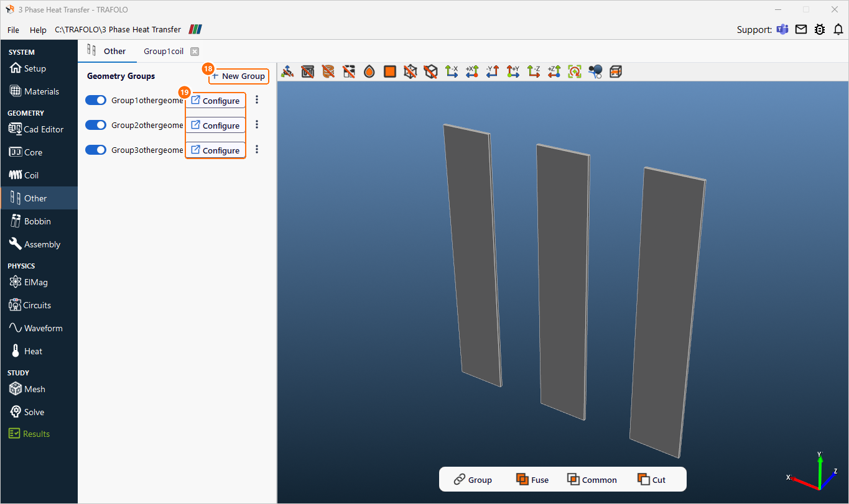Toggle Group1othergeome visibility switch
Screen dimensions: 849x504
click(96, 100)
